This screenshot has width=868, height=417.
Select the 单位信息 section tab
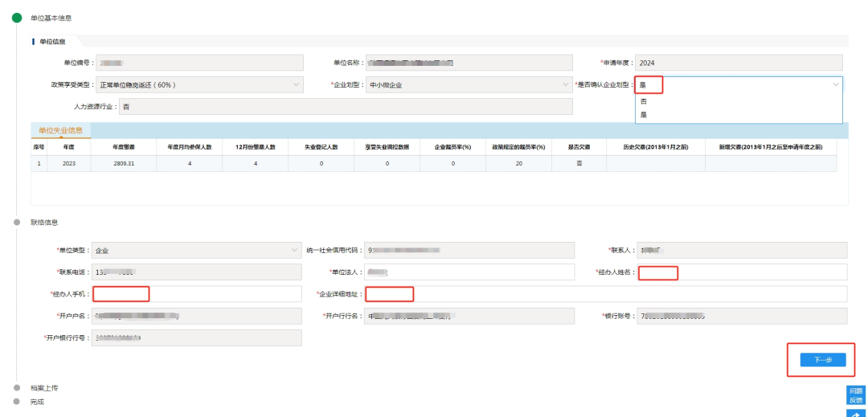(53, 41)
